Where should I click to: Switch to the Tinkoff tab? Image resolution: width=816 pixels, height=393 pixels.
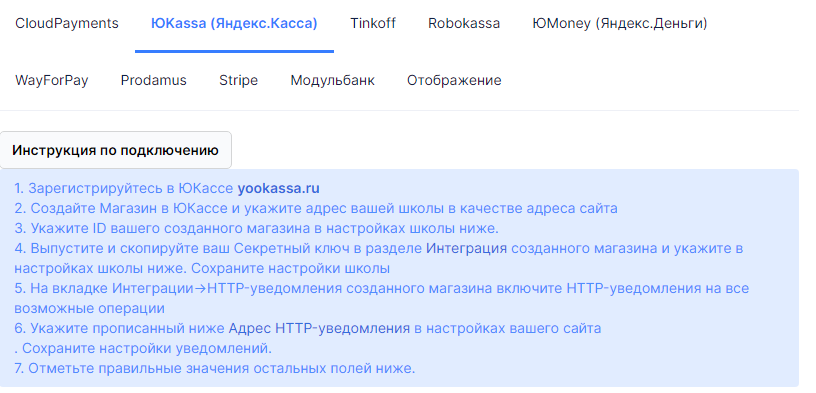pos(373,23)
